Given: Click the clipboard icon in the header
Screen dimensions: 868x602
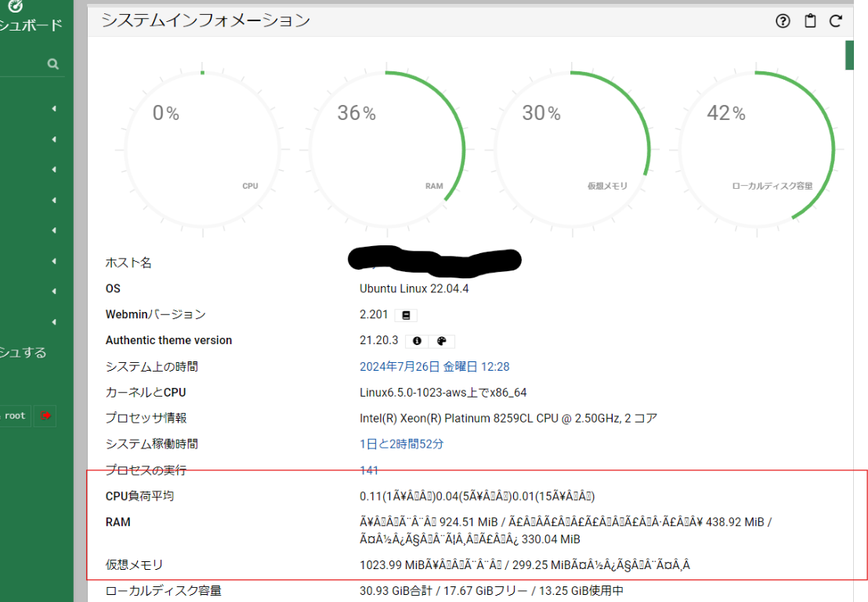Looking at the screenshot, I should pyautogui.click(x=810, y=21).
